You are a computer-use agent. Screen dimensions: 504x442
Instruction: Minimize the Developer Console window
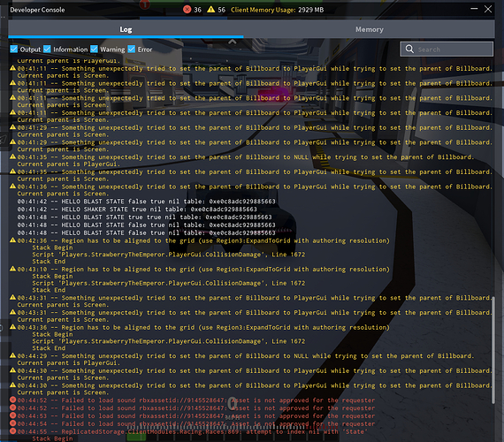coord(474,9)
